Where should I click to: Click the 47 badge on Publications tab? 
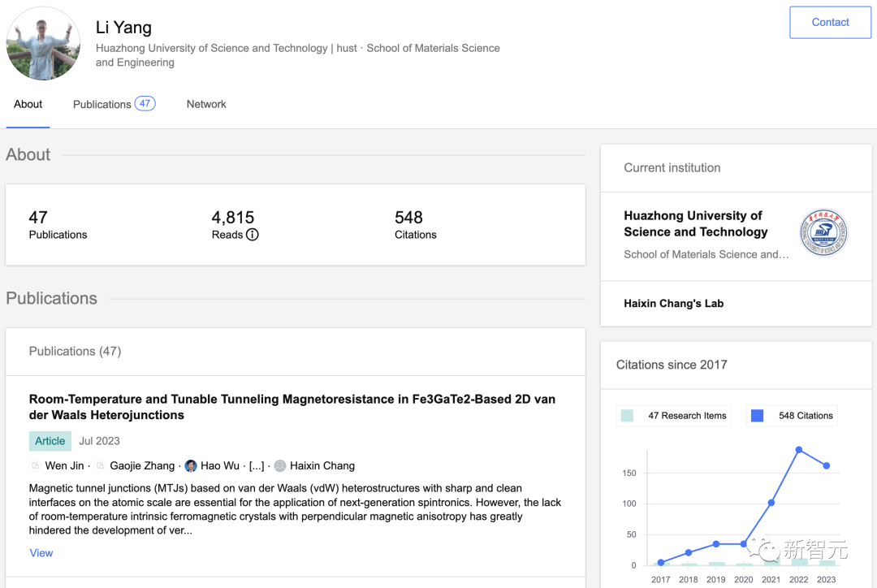click(145, 103)
